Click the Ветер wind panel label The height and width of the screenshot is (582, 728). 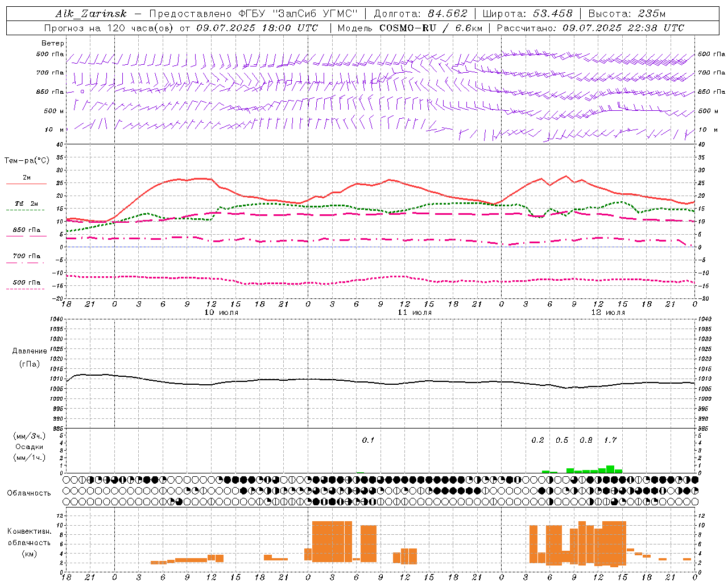53,43
